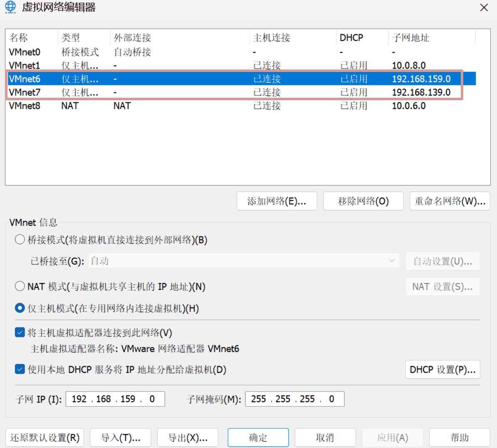Click 确定 to confirm changes
This screenshot has height=448, width=497.
click(258, 437)
